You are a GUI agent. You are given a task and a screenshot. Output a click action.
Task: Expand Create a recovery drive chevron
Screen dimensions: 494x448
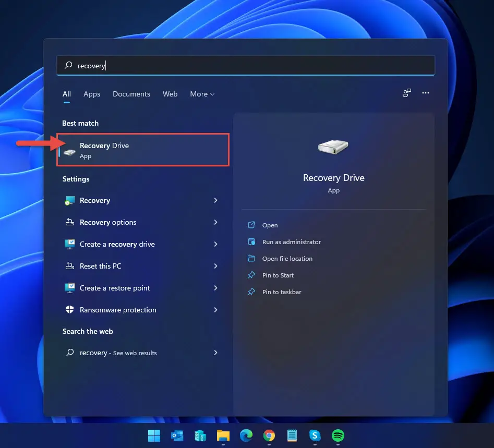coord(215,244)
